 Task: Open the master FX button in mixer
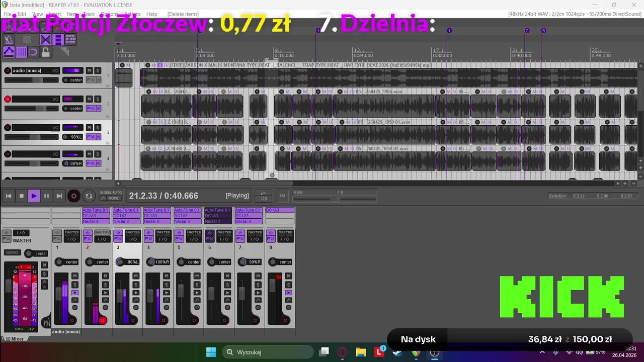pyautogui.click(x=7, y=239)
